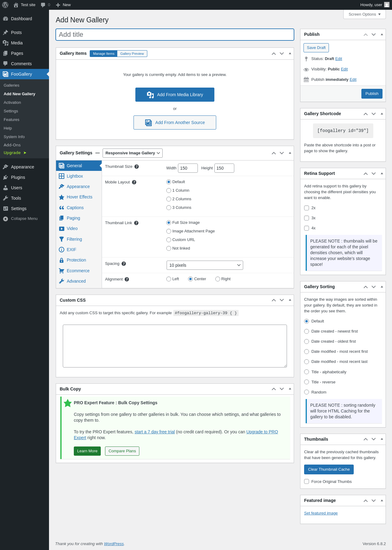Open Alignment help question mark icon

pos(127,279)
